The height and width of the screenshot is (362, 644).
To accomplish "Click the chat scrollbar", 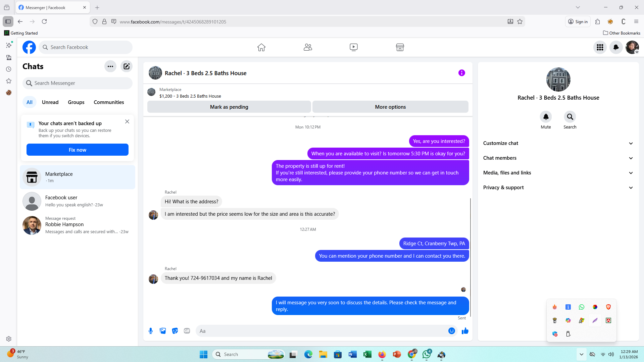I will [x=470, y=257].
